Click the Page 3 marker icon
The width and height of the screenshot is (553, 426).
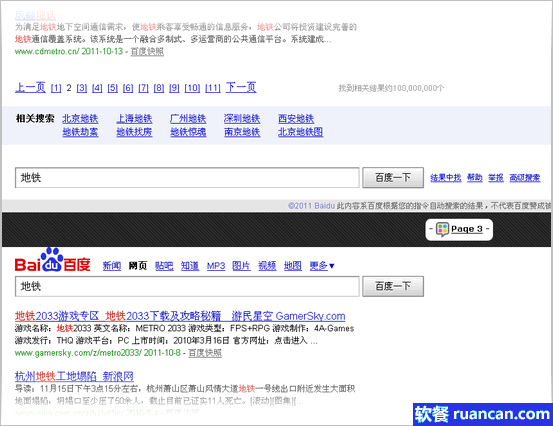coord(442,229)
